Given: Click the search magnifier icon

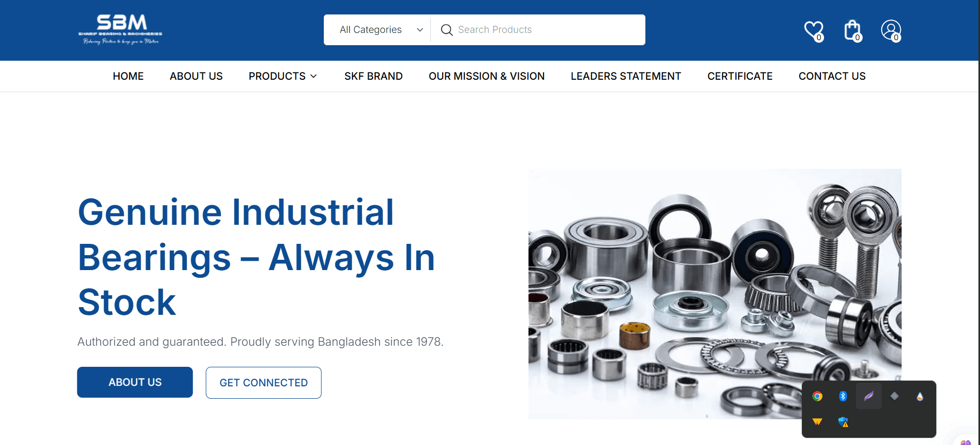Looking at the screenshot, I should pos(447,30).
